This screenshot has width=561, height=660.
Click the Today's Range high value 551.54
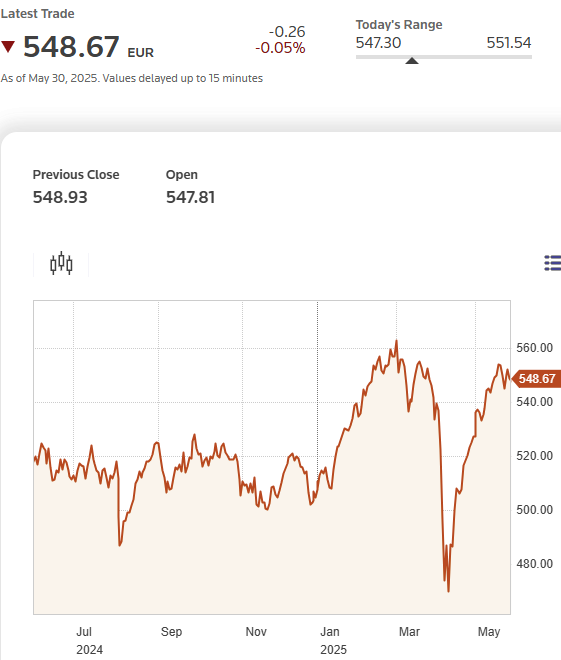point(509,43)
